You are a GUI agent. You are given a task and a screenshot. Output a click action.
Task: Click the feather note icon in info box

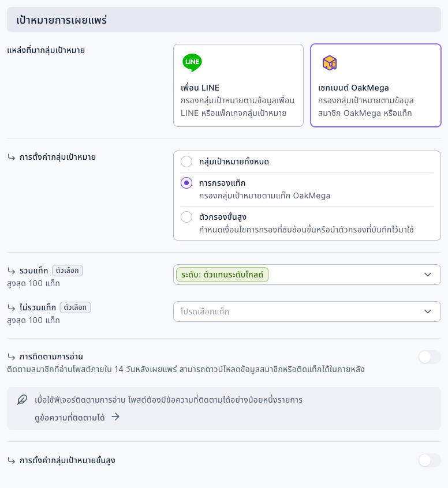tap(22, 400)
